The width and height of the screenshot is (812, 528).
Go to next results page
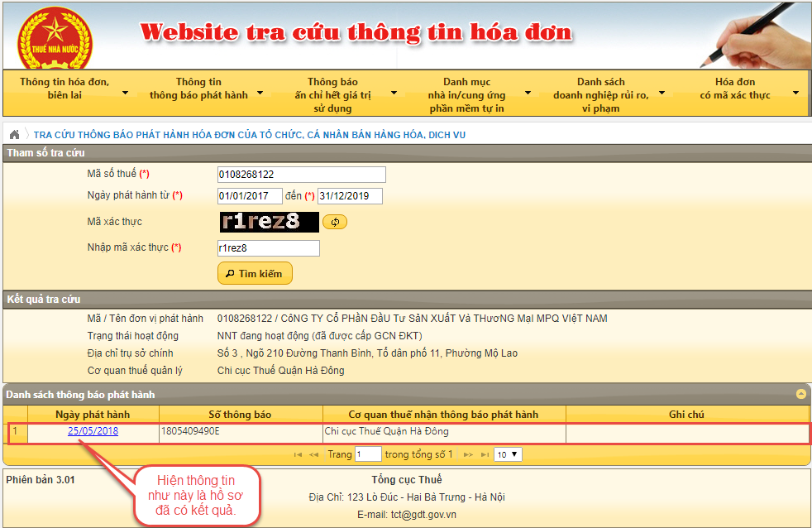tap(468, 454)
